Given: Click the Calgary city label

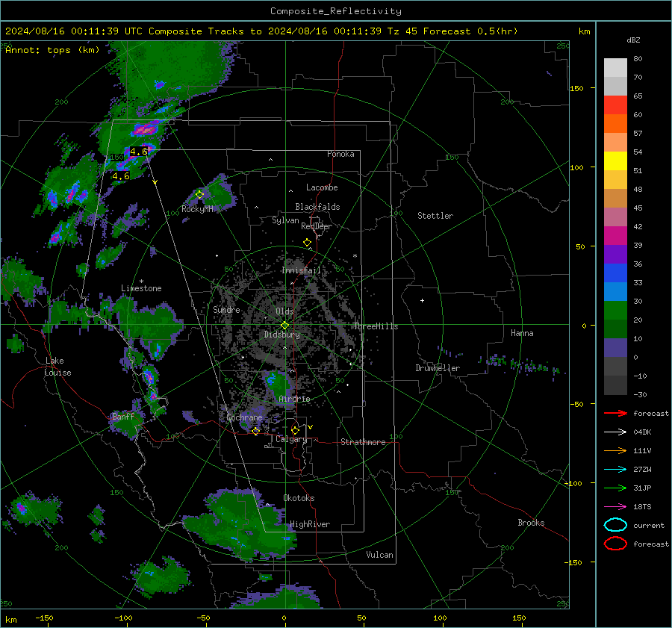Looking at the screenshot, I should click(291, 439).
